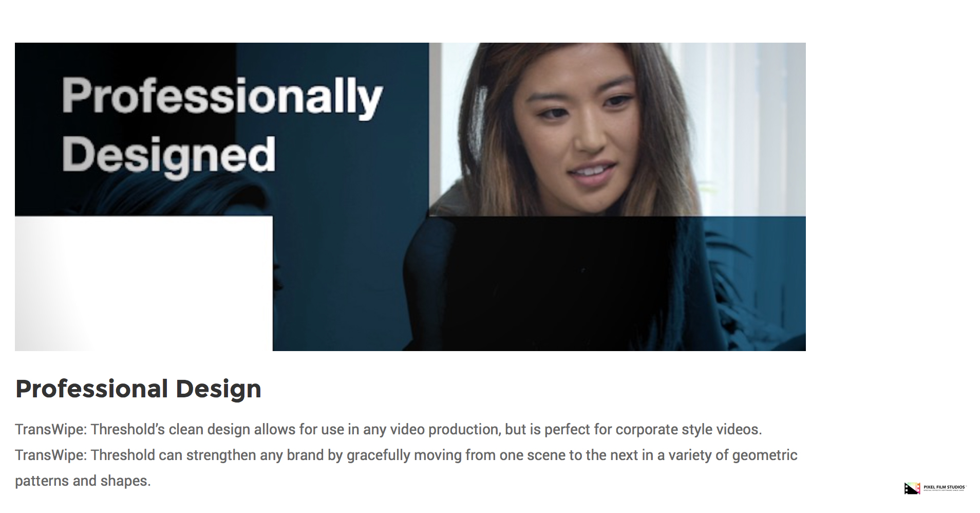Click the word Design in the heading
This screenshot has width=980, height=513.
(218, 389)
